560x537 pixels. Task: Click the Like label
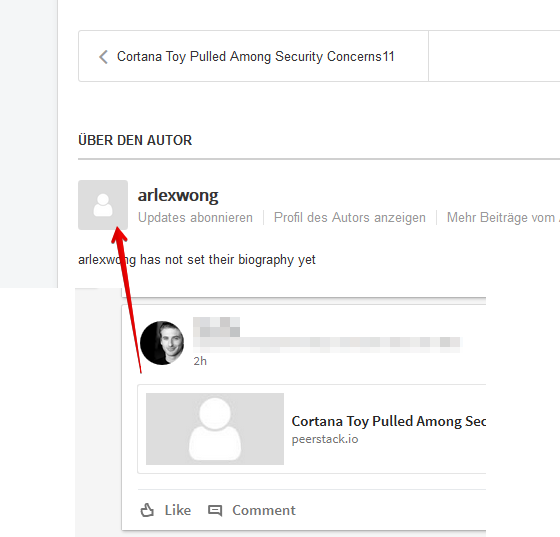[x=178, y=510]
